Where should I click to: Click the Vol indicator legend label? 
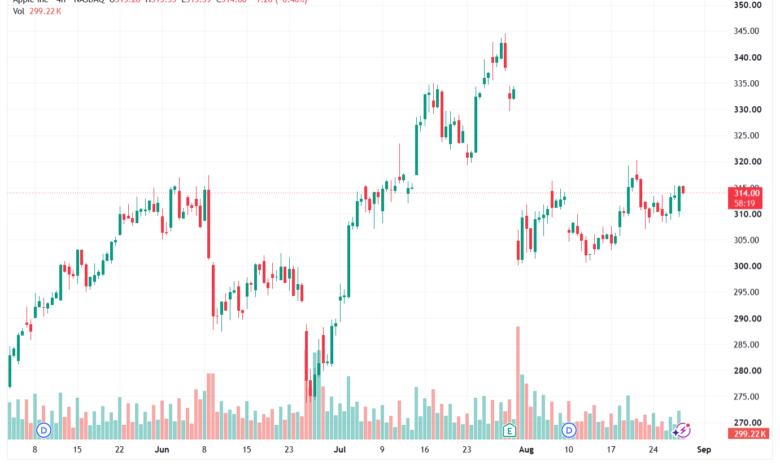(18, 11)
